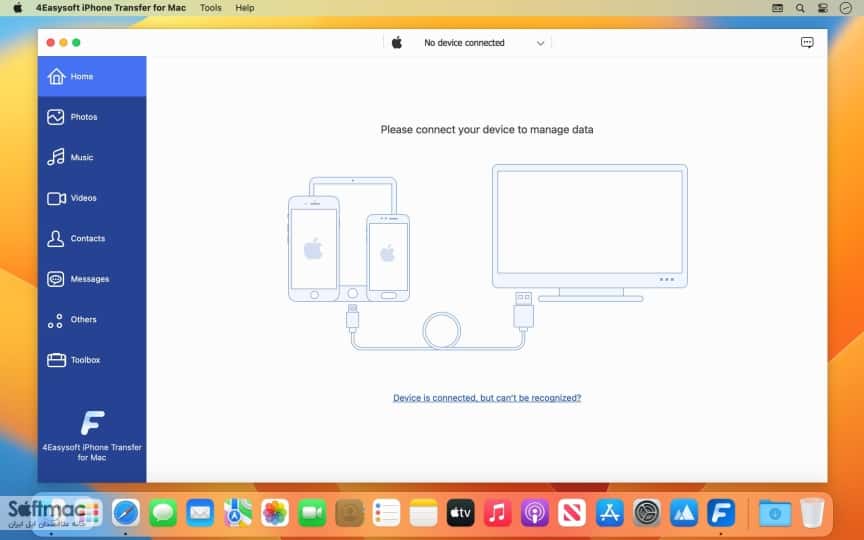Screen dimensions: 864x540
Task: Open the Home section in sidebar
Action: (x=92, y=77)
